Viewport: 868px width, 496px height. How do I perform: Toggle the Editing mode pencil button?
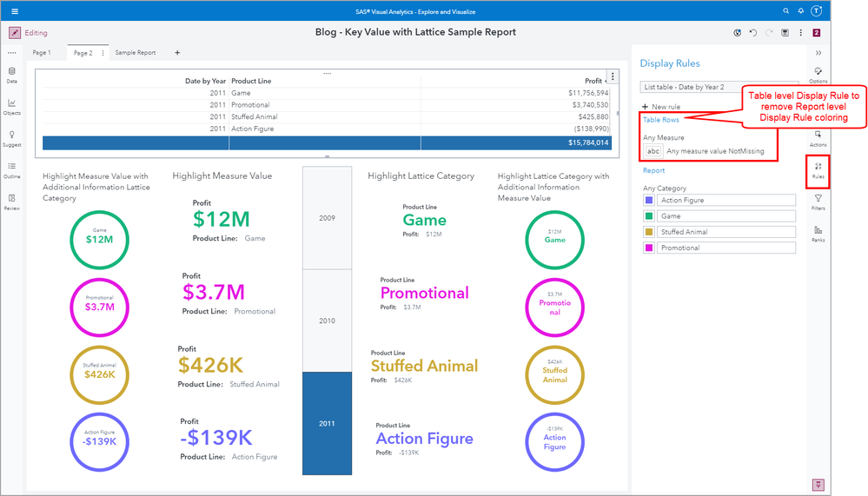coord(15,33)
